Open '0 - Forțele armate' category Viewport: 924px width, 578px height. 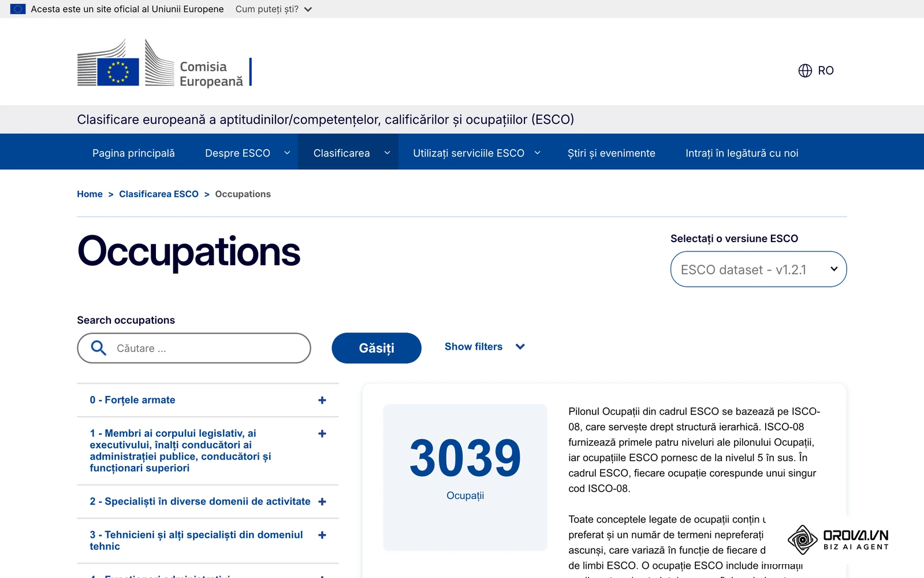tap(132, 400)
